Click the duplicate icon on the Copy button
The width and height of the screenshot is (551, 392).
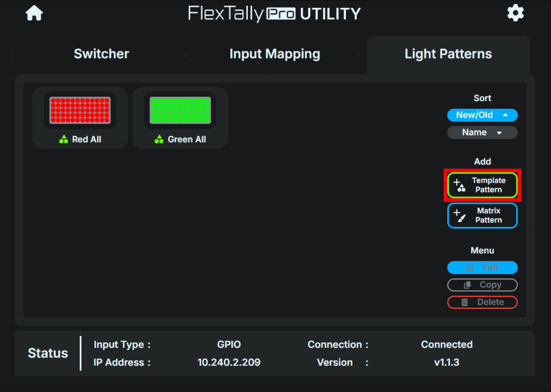(x=467, y=285)
